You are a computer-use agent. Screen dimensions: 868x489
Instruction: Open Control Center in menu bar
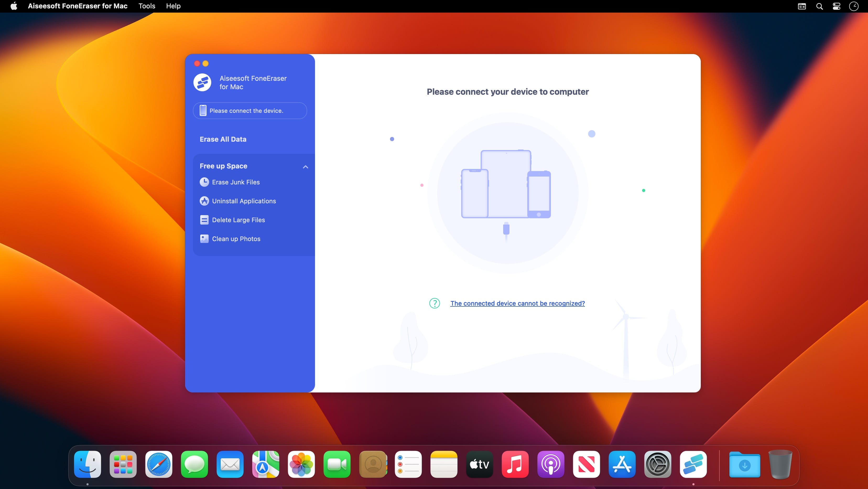coord(837,6)
